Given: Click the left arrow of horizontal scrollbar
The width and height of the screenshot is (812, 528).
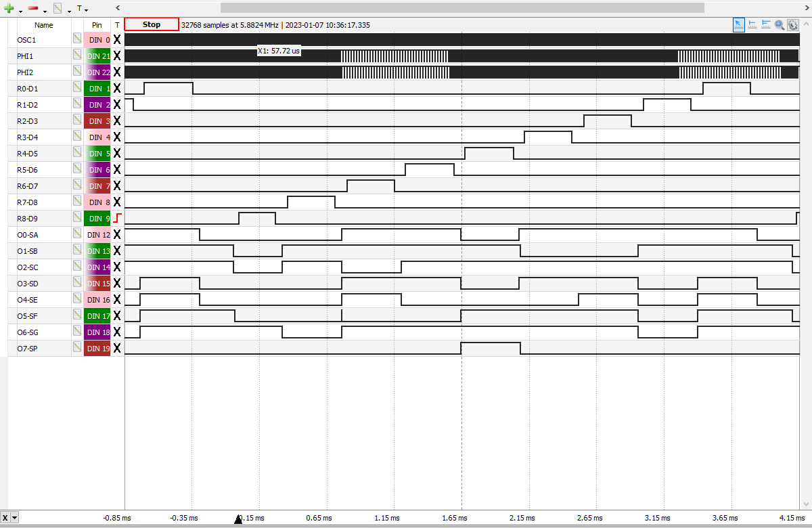Looking at the screenshot, I should click(118, 7).
